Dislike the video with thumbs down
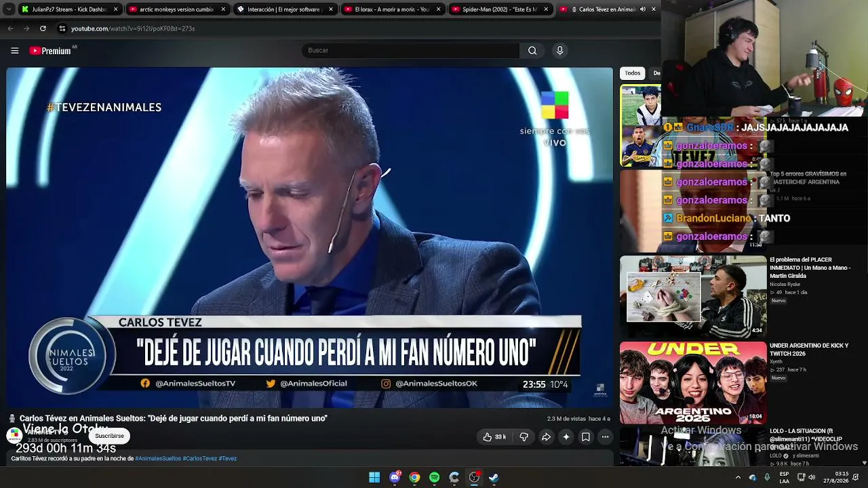 pyautogui.click(x=524, y=437)
